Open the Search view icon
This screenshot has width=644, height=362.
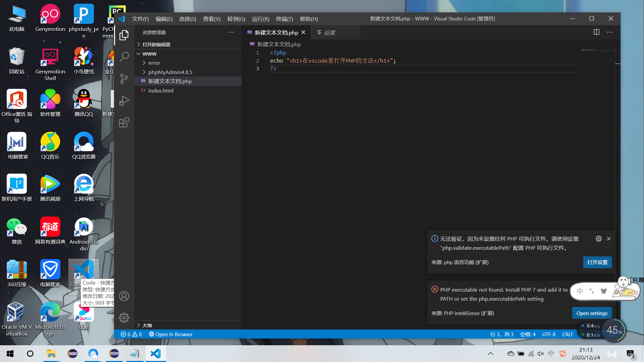pos(124,57)
